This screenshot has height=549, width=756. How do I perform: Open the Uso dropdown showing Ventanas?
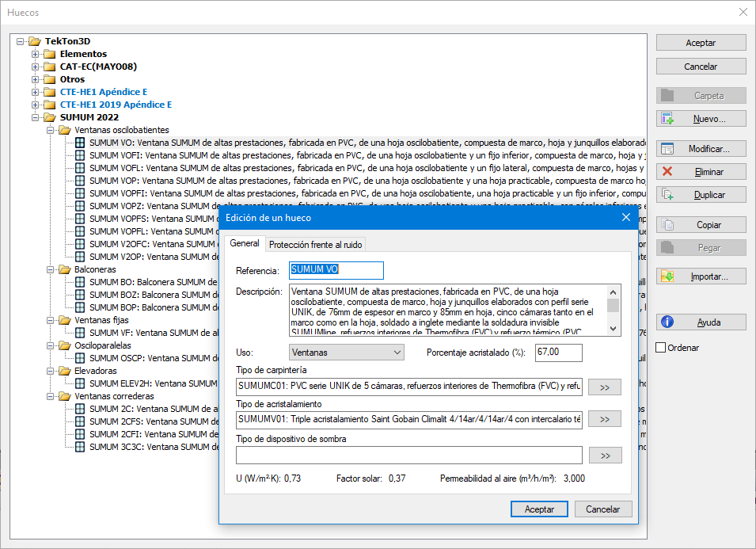[x=347, y=353]
